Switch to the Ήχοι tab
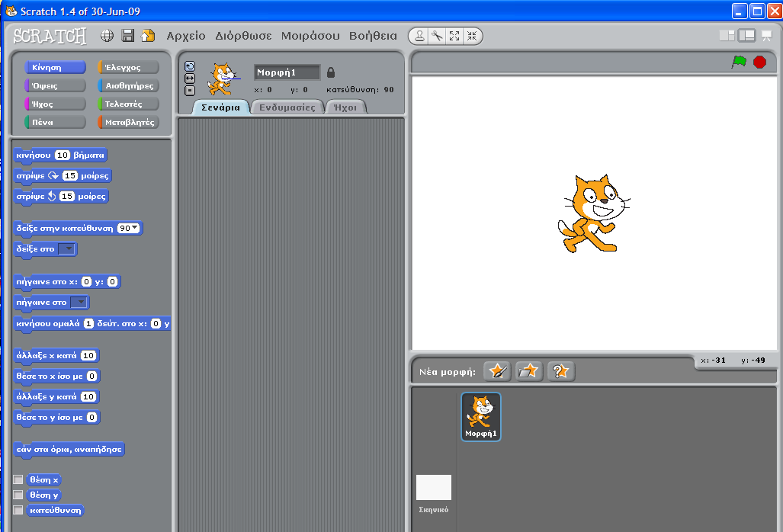This screenshot has height=532, width=783. coord(345,107)
